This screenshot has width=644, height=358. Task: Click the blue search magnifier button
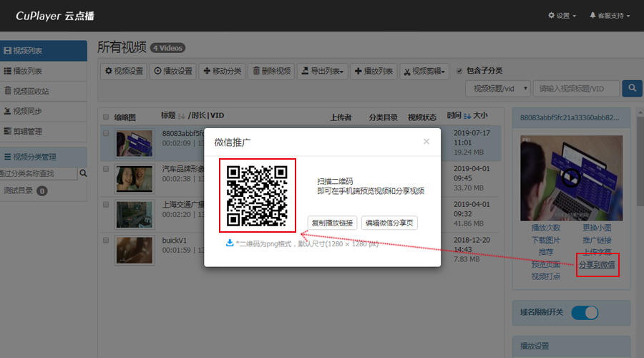[x=632, y=88]
